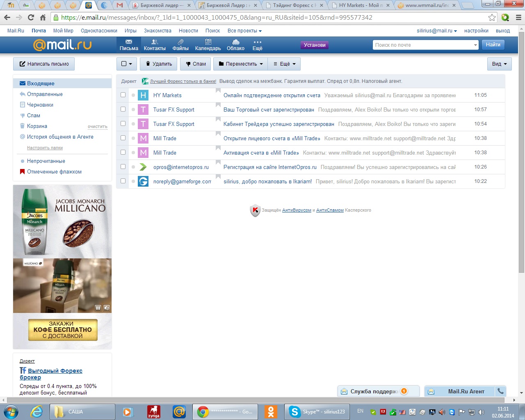Click the noreply@gameforge.com sender avatar
This screenshot has width=525, height=420.
pos(143,181)
